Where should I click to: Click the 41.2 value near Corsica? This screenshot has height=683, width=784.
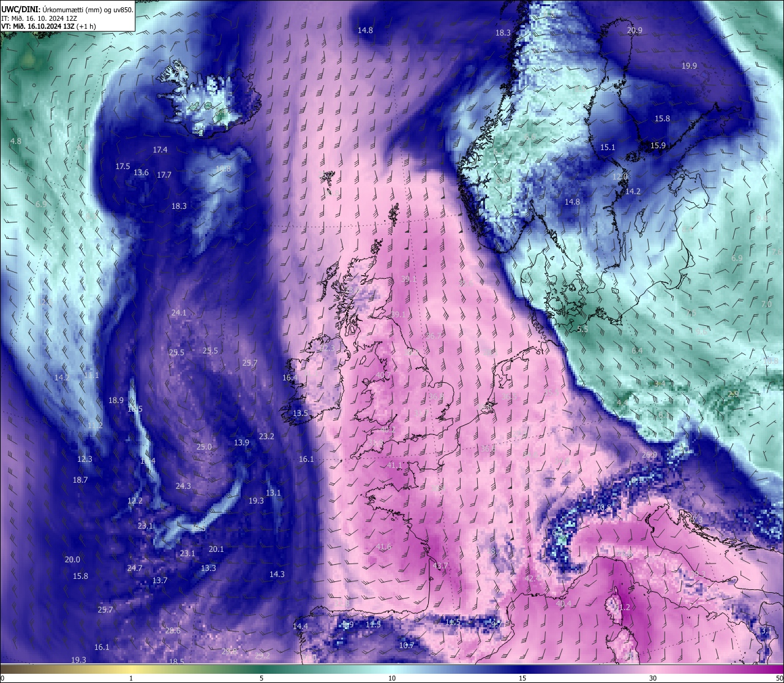pos(622,608)
